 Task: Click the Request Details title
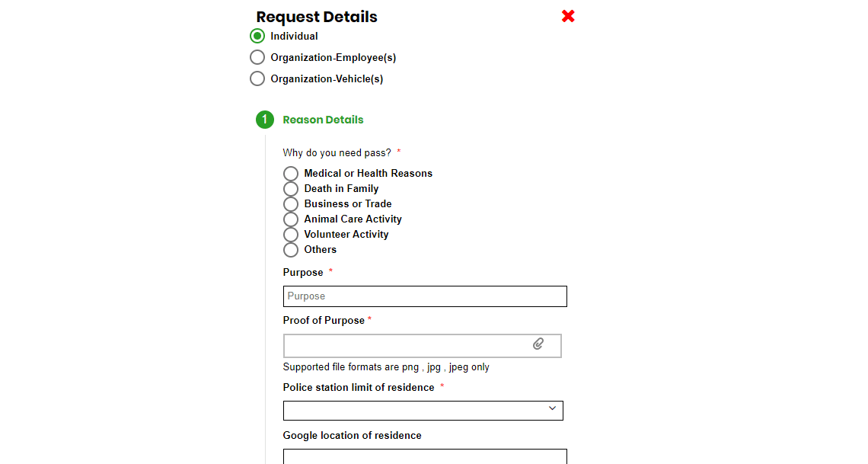317,17
